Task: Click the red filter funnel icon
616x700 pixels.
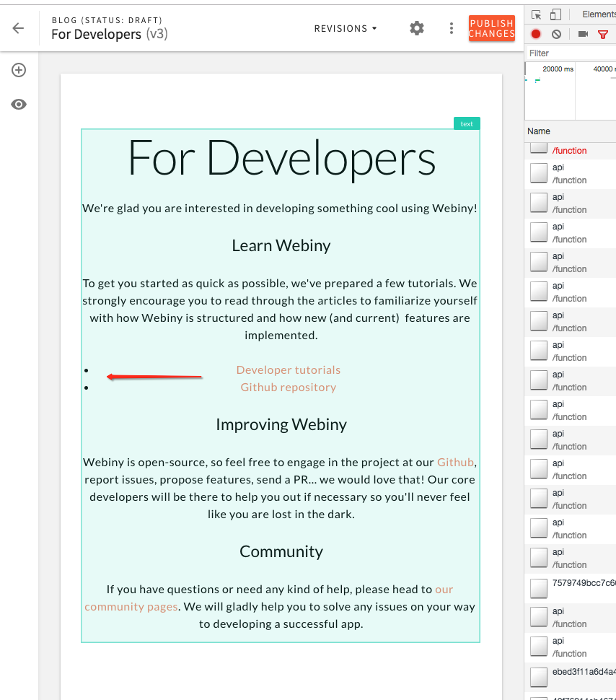Action: pos(604,33)
